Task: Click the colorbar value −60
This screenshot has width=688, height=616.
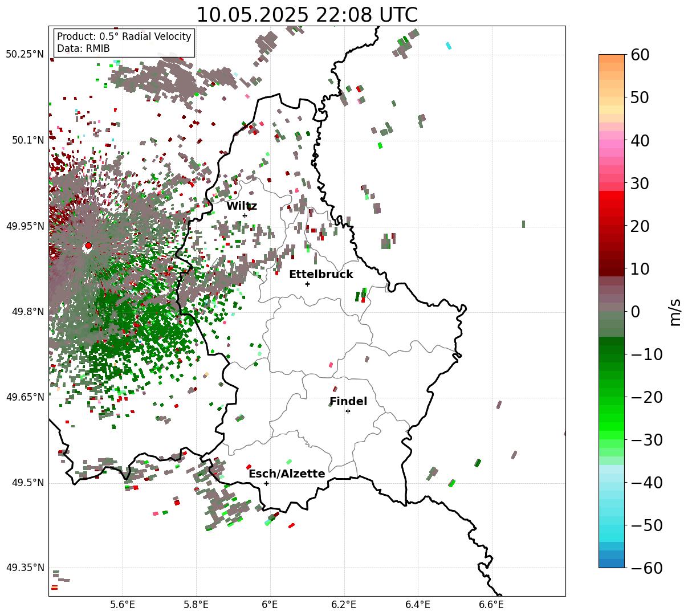Action: (647, 568)
